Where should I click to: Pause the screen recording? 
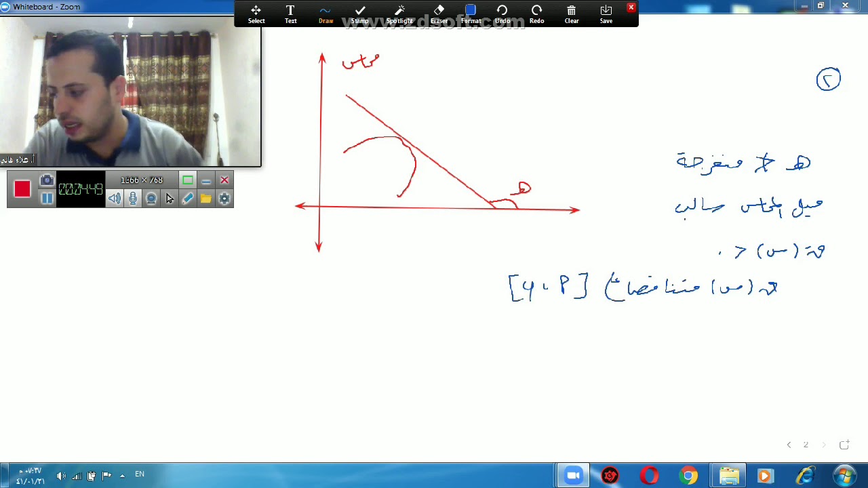[47, 198]
